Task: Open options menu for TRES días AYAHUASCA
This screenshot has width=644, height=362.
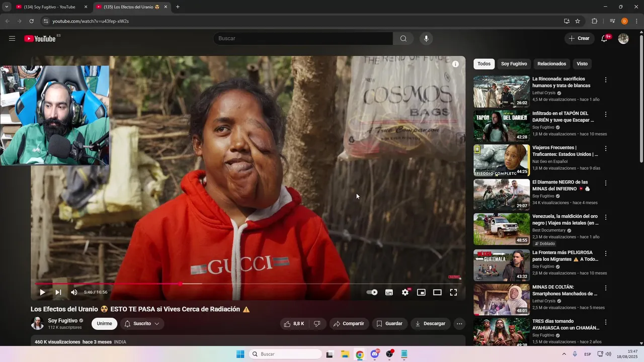Action: pos(606,322)
